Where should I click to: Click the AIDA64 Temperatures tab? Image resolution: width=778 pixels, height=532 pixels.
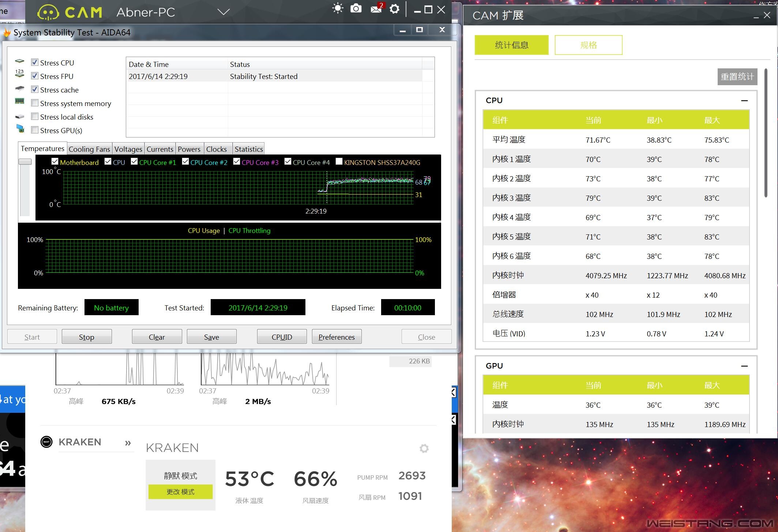pos(42,148)
